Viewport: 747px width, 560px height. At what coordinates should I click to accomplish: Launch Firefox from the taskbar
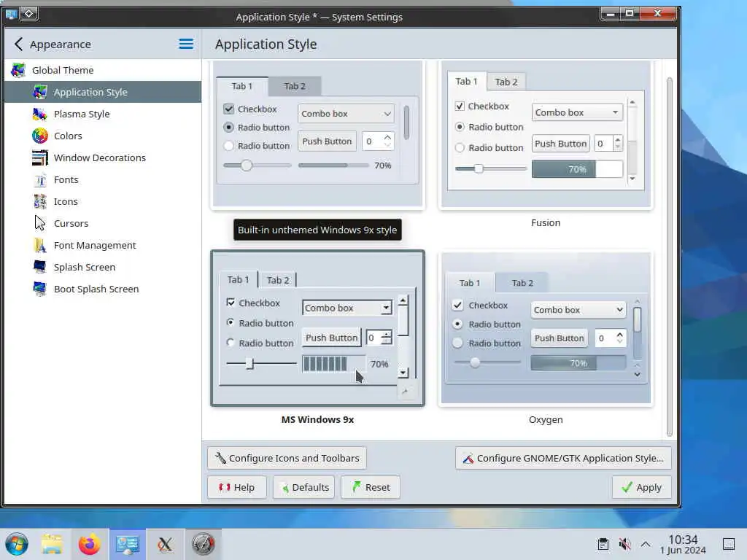click(x=90, y=544)
